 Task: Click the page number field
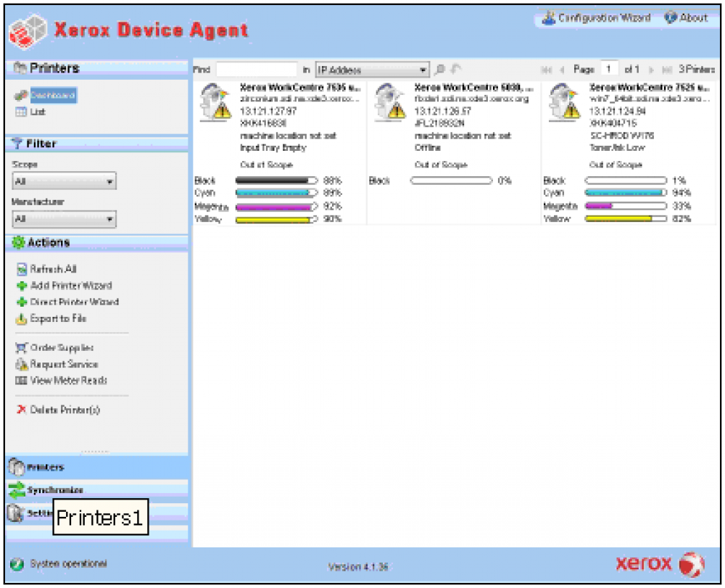(x=610, y=70)
